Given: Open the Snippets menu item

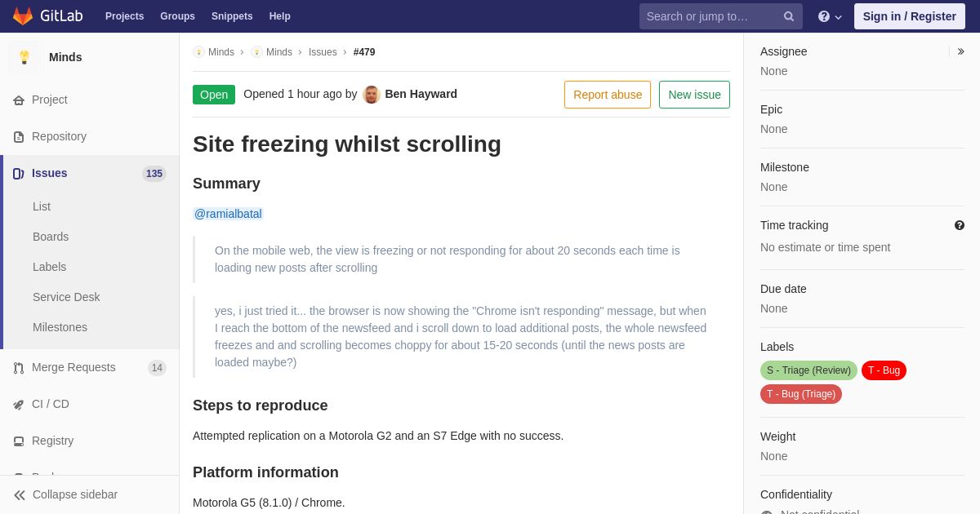Looking at the screenshot, I should click(x=232, y=16).
